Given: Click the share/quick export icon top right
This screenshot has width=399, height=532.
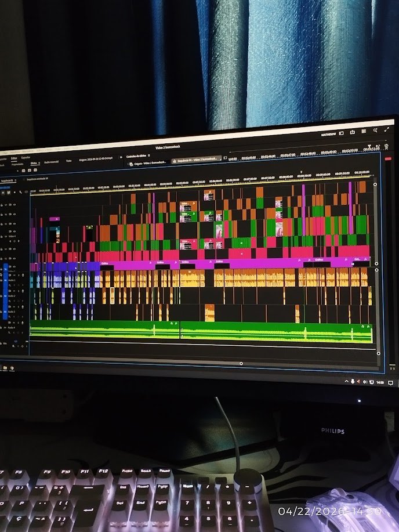Looking at the screenshot, I should [x=353, y=132].
